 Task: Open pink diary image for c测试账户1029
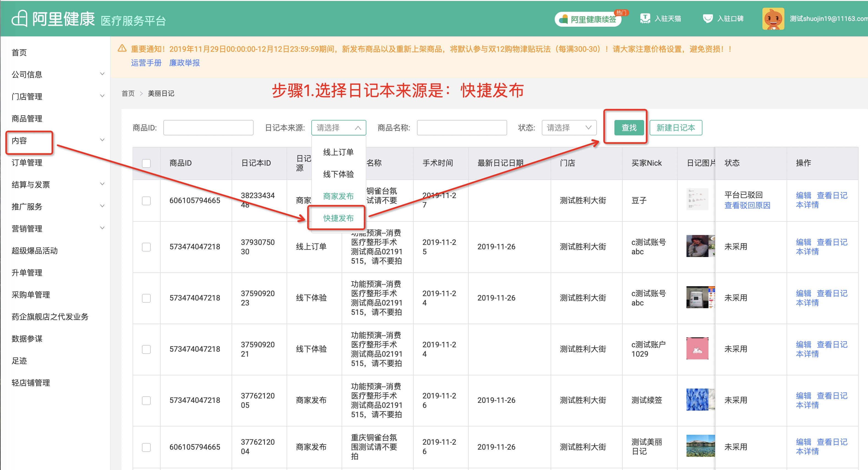point(697,348)
